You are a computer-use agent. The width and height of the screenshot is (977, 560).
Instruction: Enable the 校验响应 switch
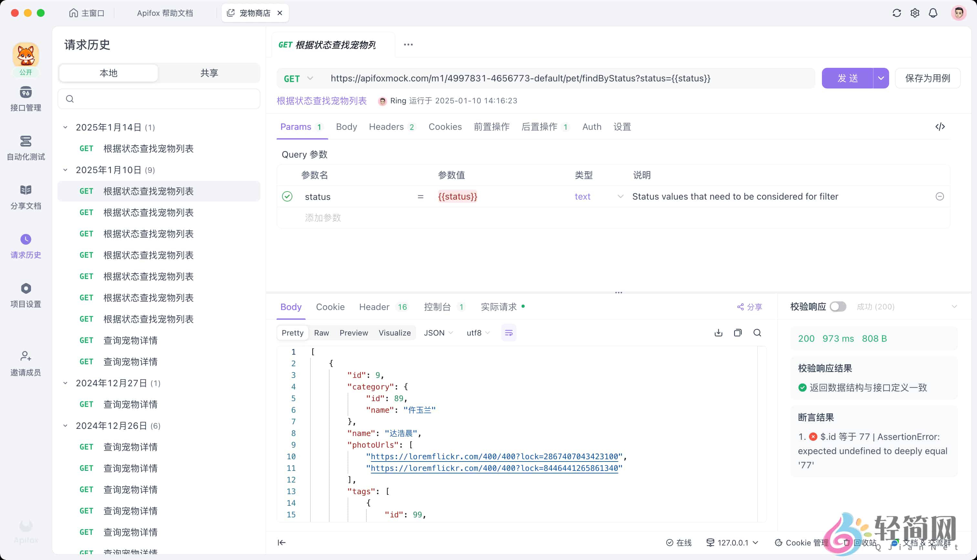838,306
